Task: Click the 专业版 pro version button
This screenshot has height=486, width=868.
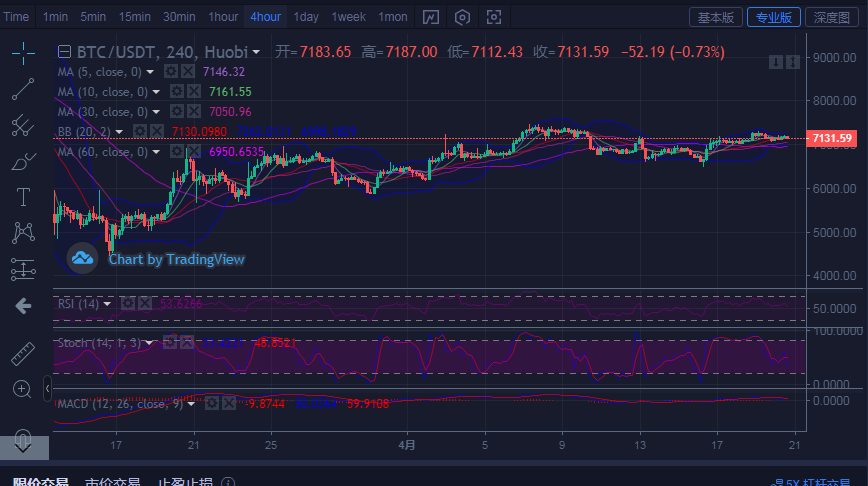Action: pos(773,17)
